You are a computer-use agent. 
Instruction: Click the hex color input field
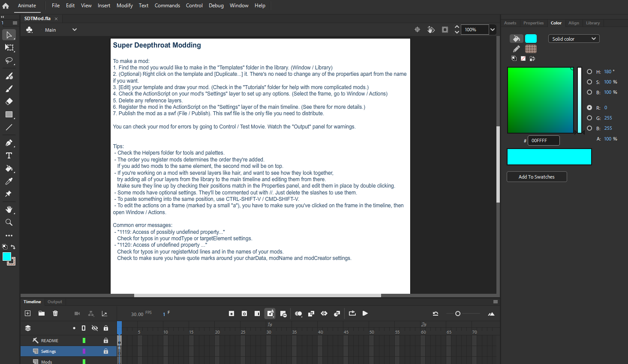click(543, 140)
